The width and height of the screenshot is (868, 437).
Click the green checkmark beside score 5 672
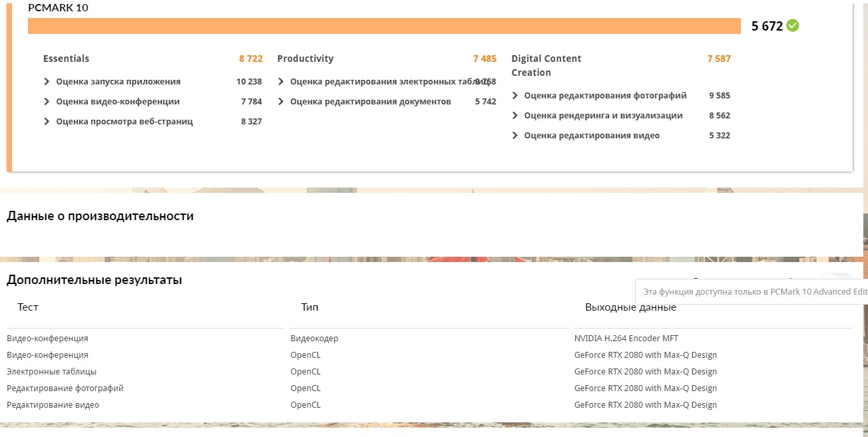[792, 26]
